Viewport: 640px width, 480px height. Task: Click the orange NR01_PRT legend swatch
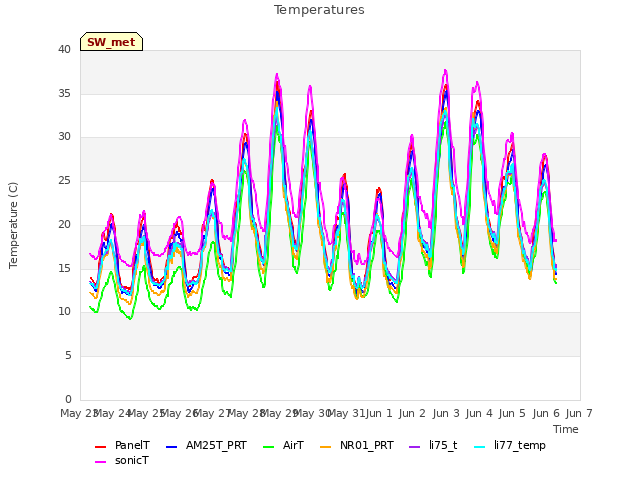point(325,447)
